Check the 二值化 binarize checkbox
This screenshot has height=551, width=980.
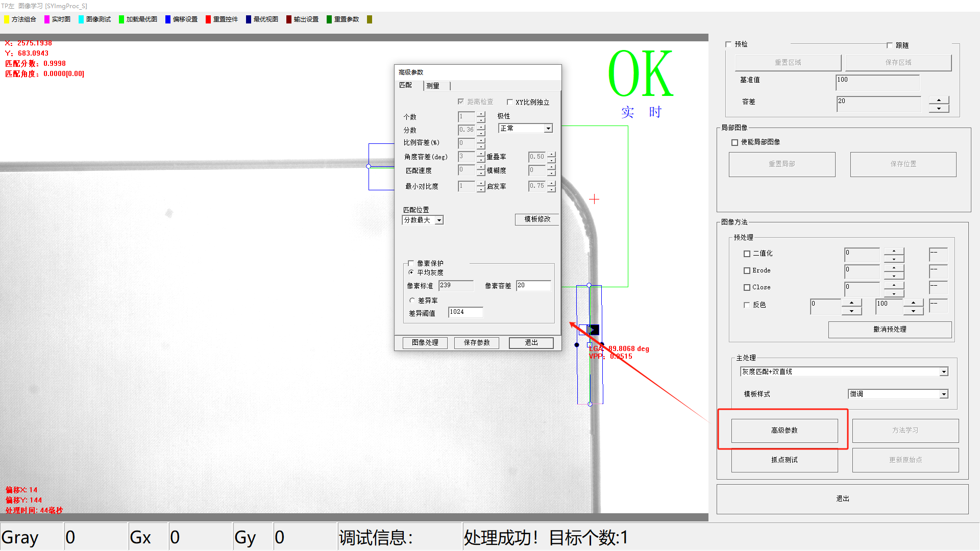click(x=747, y=254)
